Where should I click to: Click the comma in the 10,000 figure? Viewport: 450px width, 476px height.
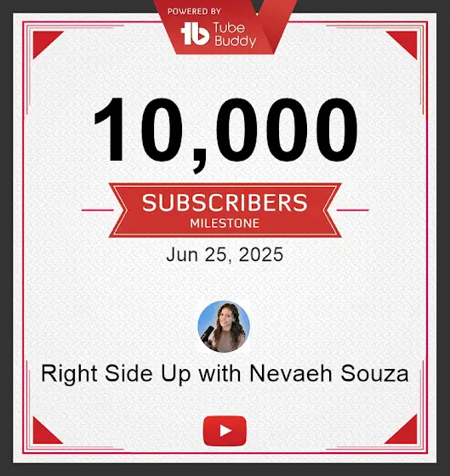click(x=199, y=161)
